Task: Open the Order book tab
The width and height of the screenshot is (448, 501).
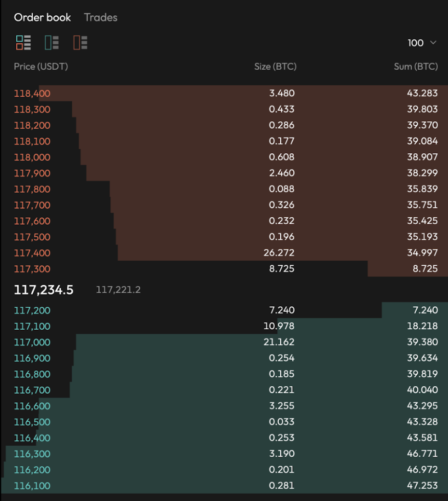Action: [43, 17]
